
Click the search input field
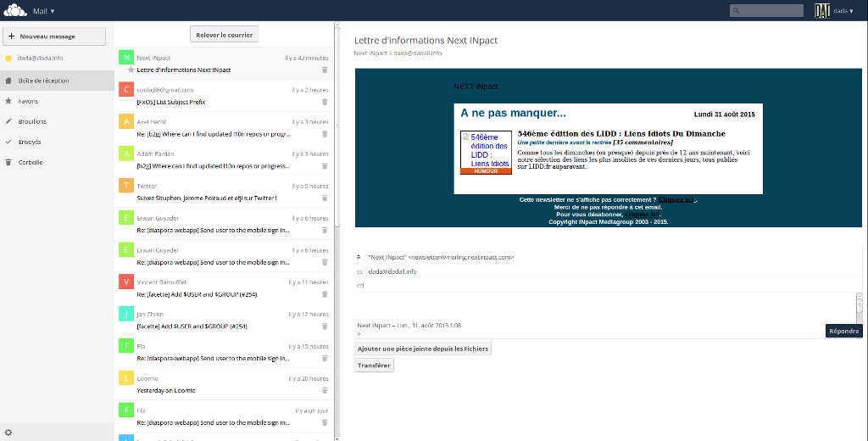(x=766, y=10)
